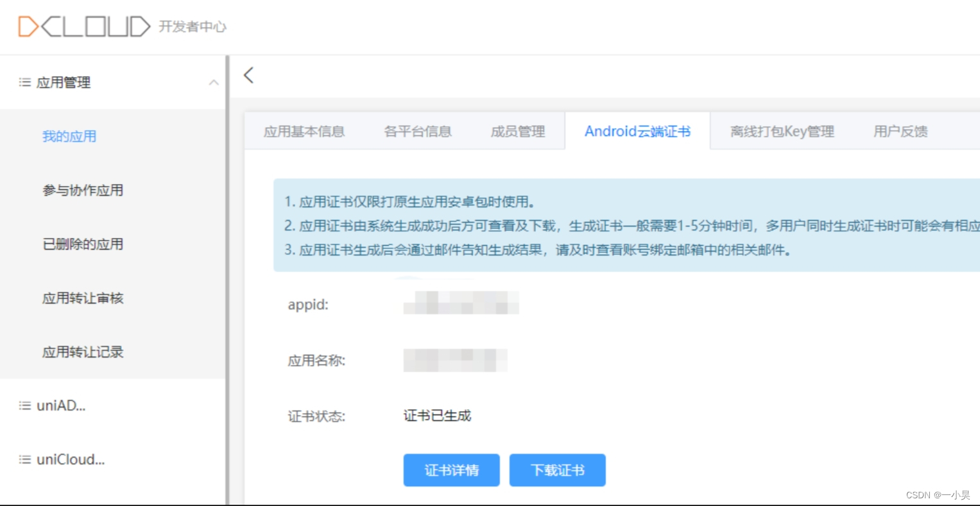Click the list icon beside uniCloud...
980x506 pixels.
24,459
